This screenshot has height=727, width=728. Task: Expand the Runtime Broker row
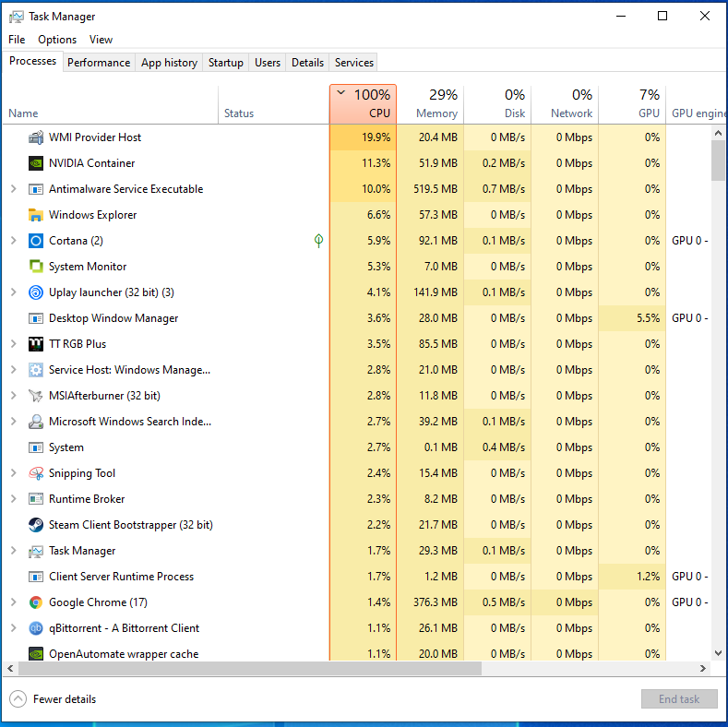[14, 499]
